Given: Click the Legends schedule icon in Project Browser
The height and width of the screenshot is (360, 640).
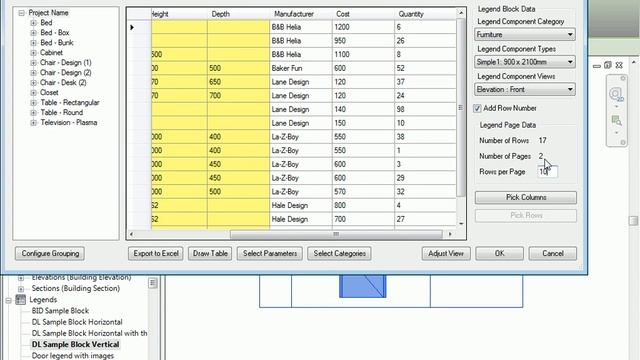Looking at the screenshot, I should coord(20,300).
